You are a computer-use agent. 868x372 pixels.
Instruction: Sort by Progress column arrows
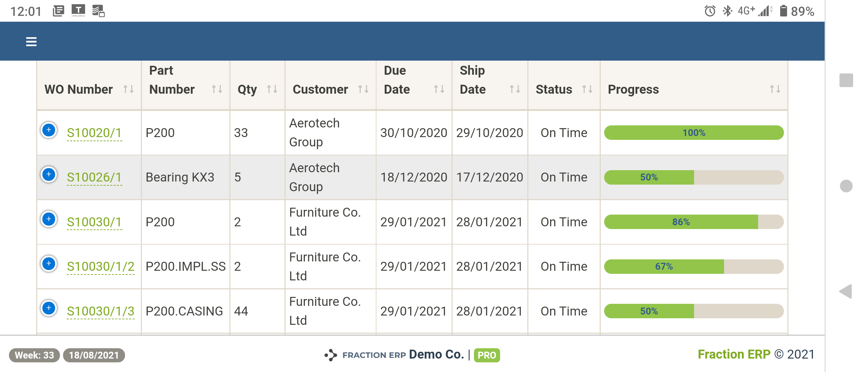tap(775, 90)
